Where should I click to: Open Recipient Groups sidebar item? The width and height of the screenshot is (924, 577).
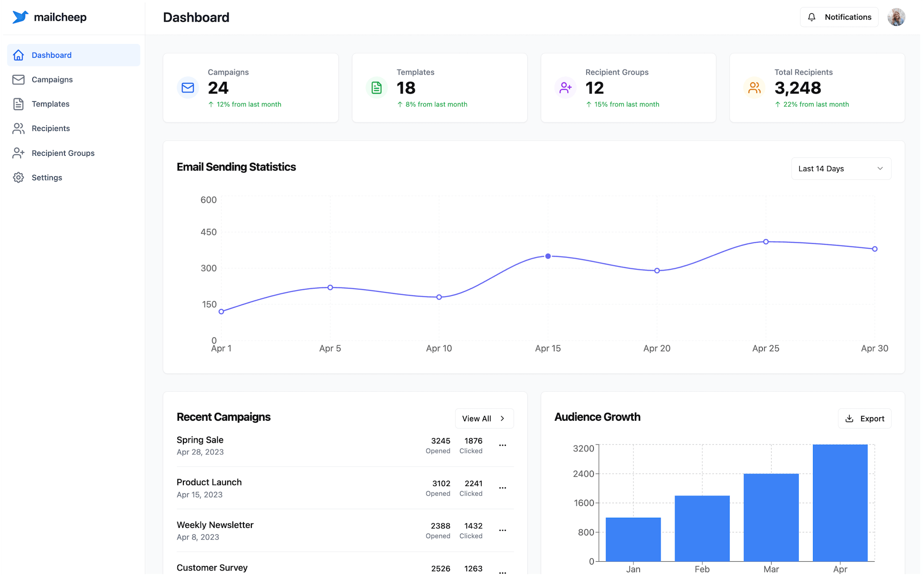click(x=63, y=153)
